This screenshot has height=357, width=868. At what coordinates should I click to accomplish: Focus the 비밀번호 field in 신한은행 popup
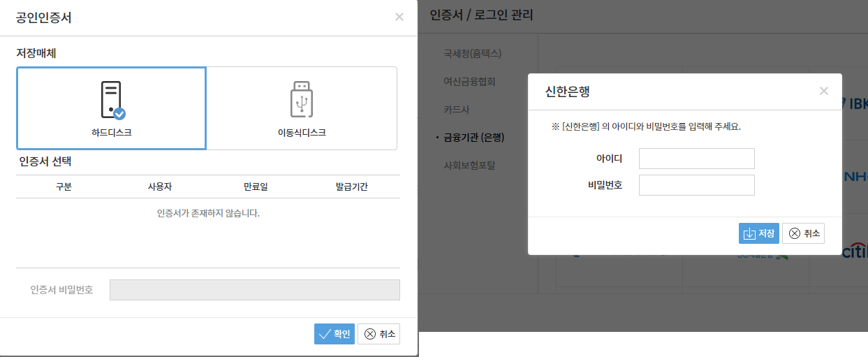coord(696,185)
